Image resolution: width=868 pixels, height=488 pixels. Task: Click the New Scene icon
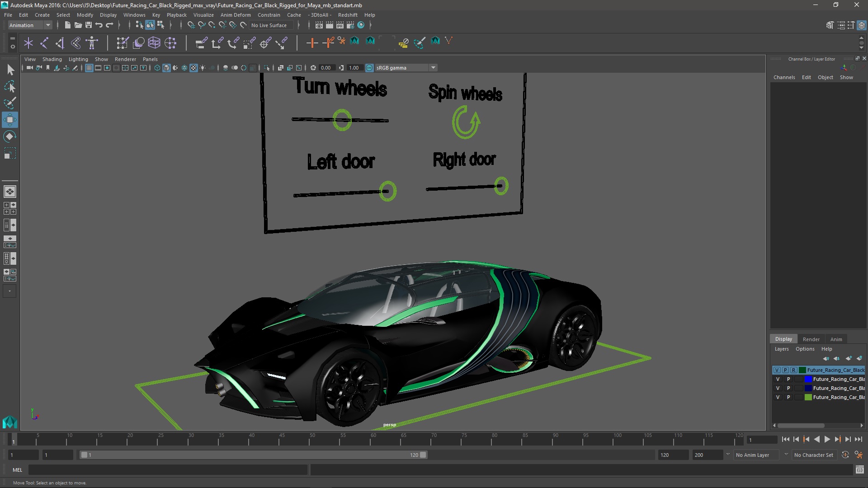point(67,25)
